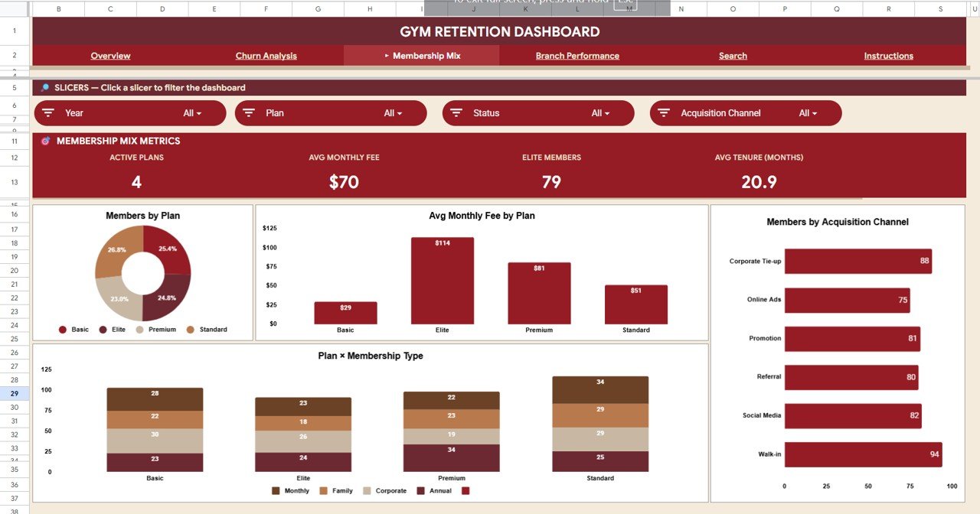Switch to the Overview tab

pos(110,55)
